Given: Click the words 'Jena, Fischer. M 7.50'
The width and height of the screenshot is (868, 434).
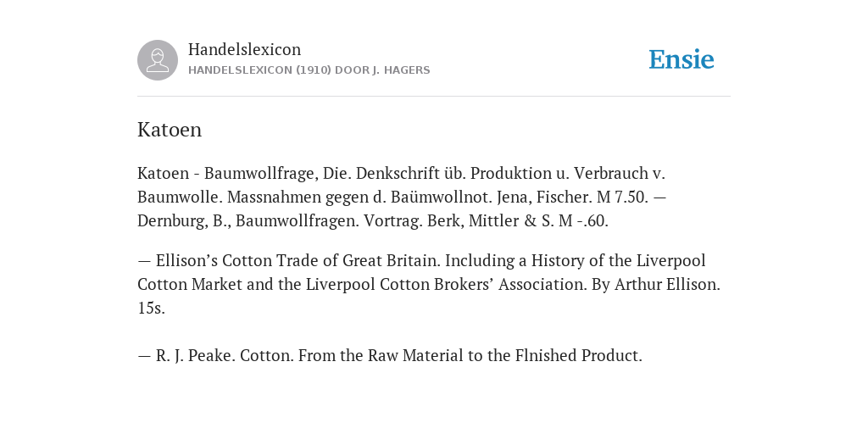Looking at the screenshot, I should tap(572, 197).
